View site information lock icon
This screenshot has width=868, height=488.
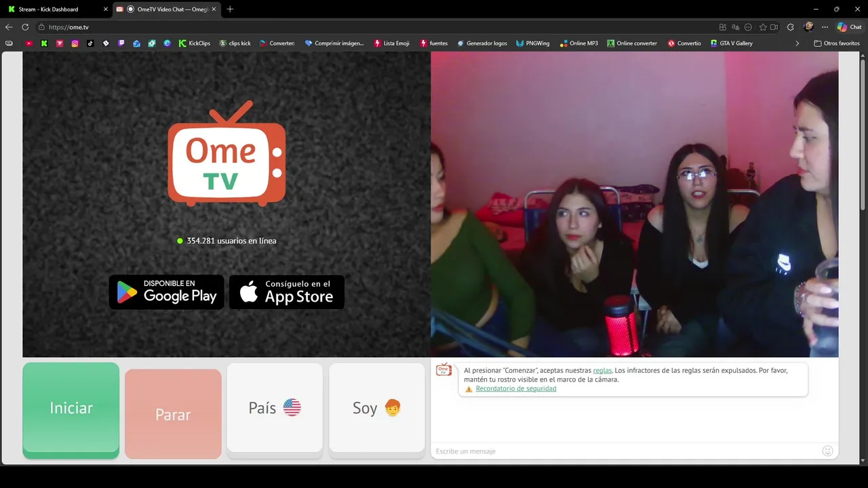(41, 27)
